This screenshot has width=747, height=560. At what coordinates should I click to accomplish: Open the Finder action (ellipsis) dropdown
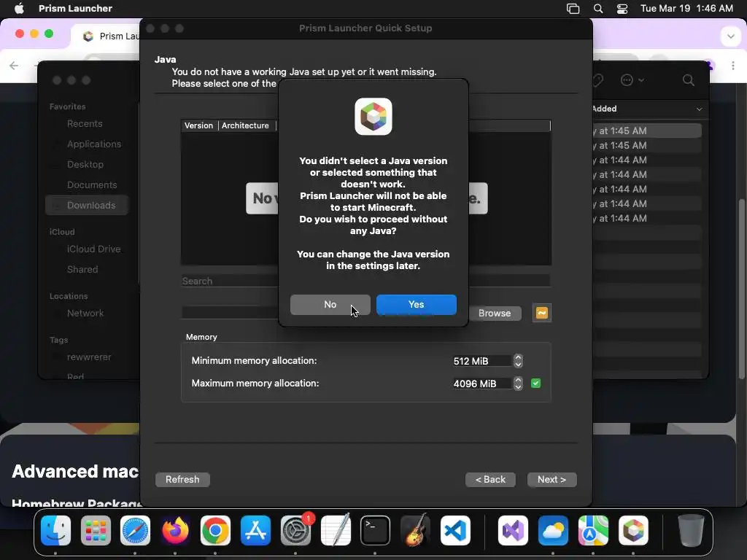click(632, 80)
